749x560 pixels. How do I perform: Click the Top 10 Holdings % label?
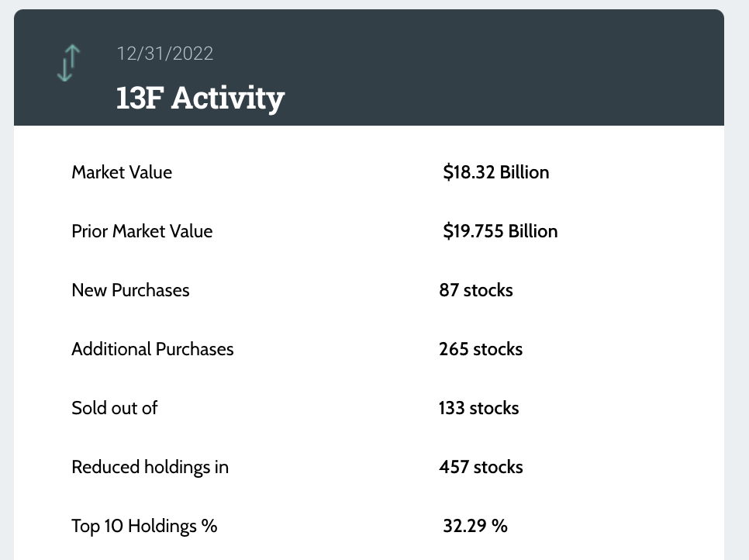pyautogui.click(x=144, y=526)
